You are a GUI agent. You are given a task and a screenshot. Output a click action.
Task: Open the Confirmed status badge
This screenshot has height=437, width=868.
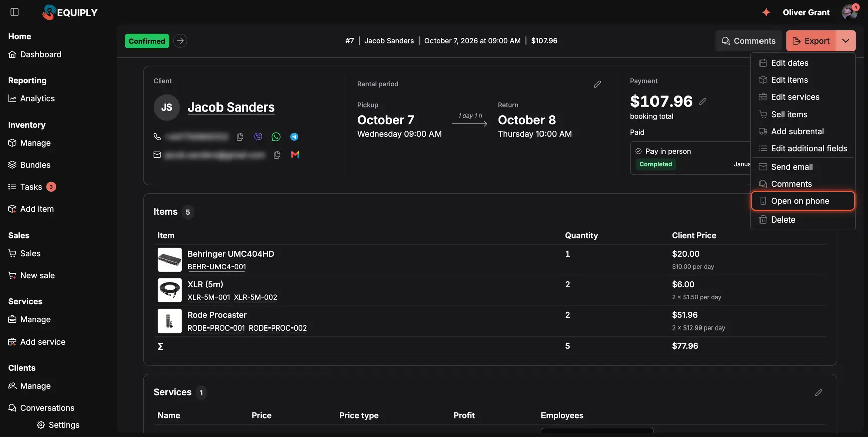click(x=147, y=41)
